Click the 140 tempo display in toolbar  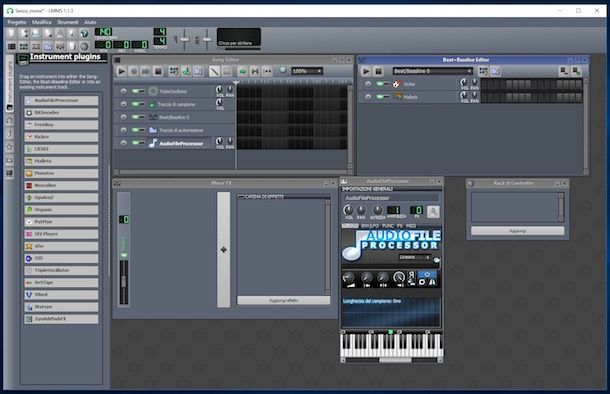click(x=103, y=32)
